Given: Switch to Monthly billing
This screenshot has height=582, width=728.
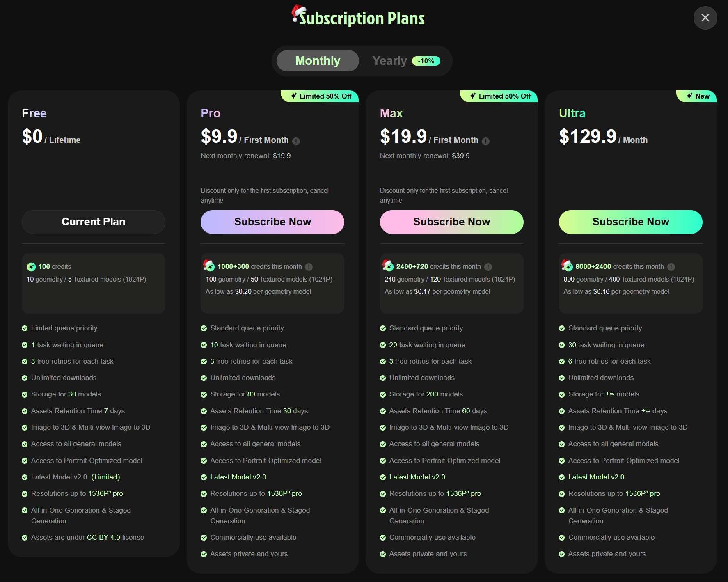Looking at the screenshot, I should pos(318,61).
